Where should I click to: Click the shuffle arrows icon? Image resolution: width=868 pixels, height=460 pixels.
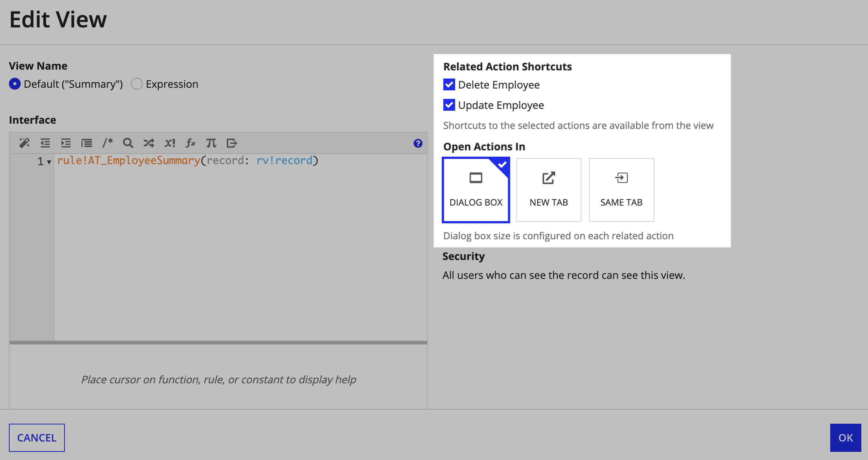(x=149, y=143)
